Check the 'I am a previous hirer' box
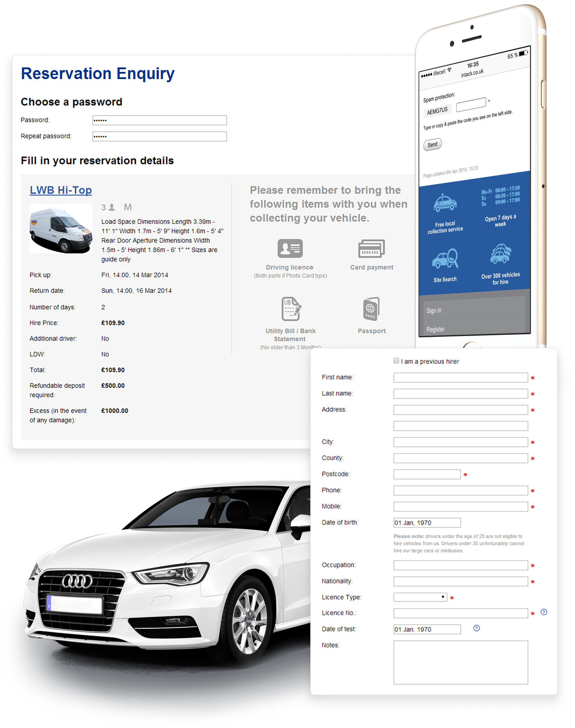 coord(396,361)
